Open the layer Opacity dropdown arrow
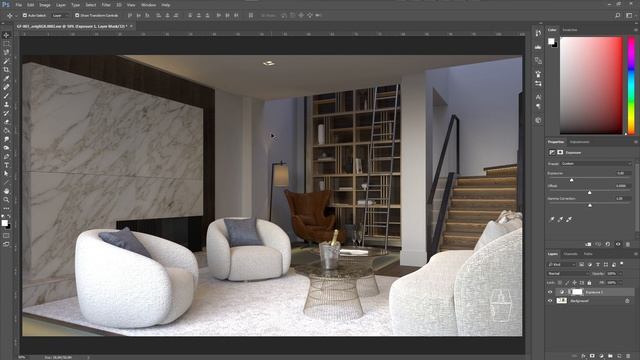The width and height of the screenshot is (640, 360). coord(620,273)
